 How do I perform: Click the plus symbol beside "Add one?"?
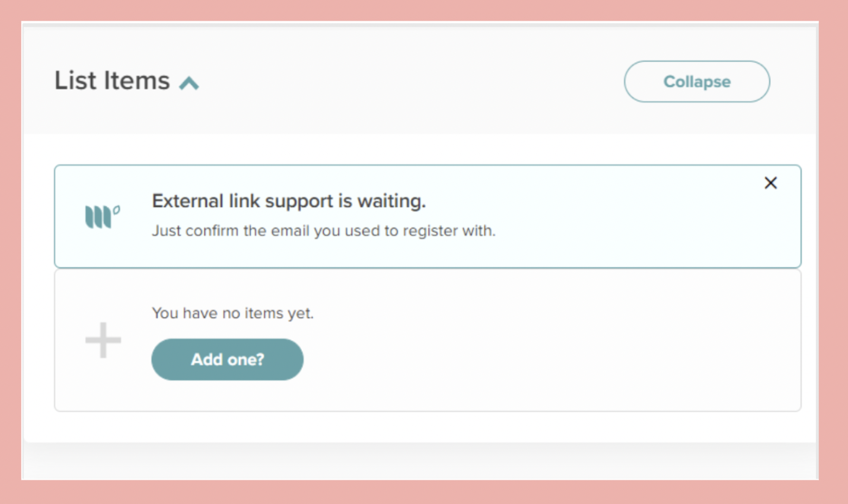[103, 340]
